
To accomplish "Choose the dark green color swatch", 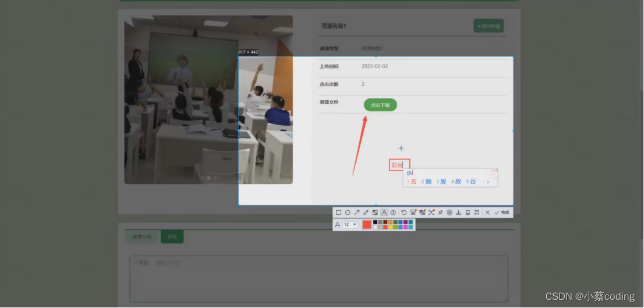I will pos(395,222).
